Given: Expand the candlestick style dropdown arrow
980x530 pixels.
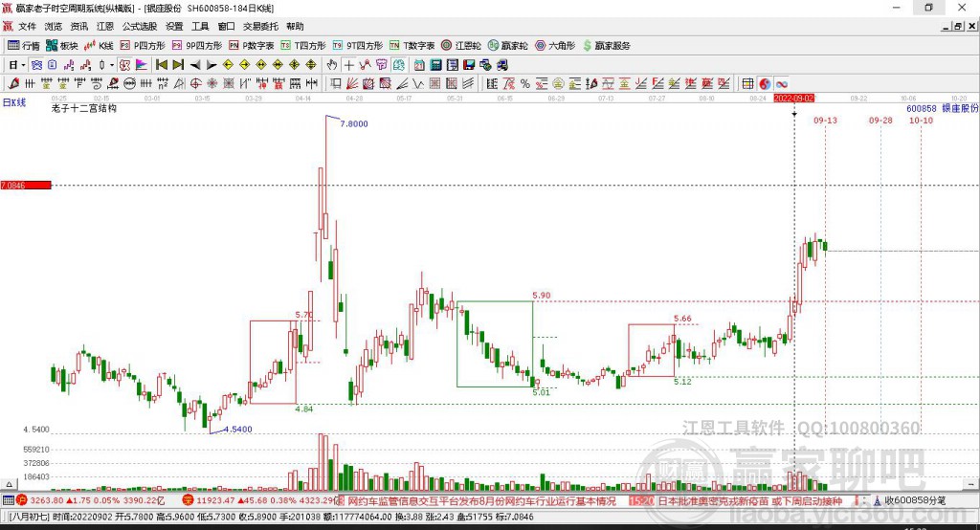Looking at the screenshot, I should click(112, 65).
